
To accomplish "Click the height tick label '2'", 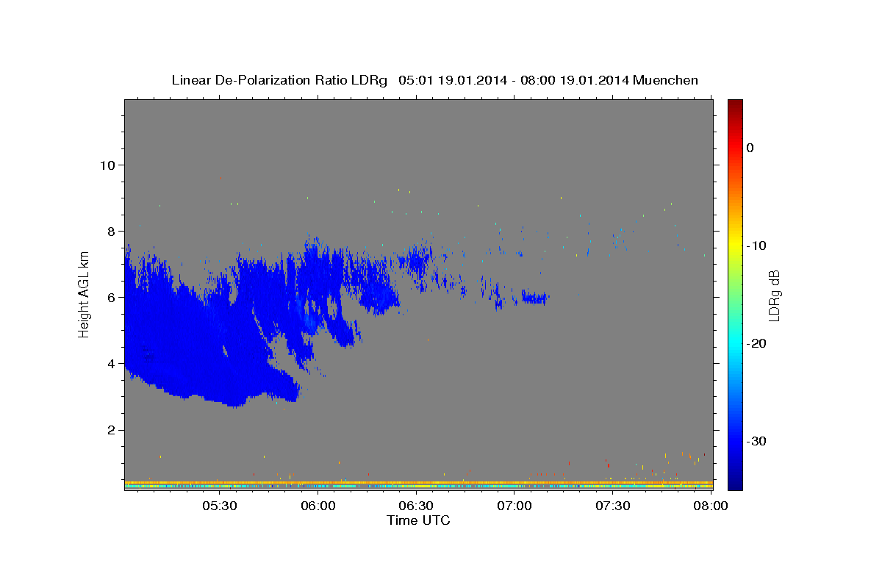I will pos(111,430).
